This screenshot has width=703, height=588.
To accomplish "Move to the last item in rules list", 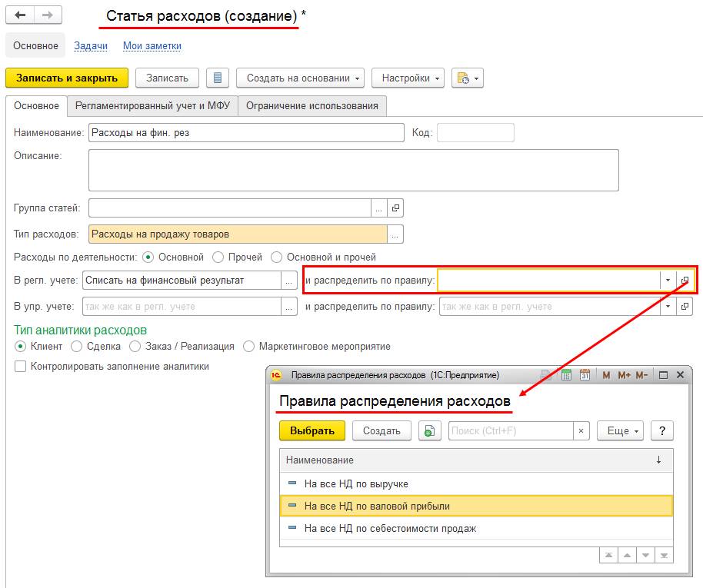I will pyautogui.click(x=664, y=555).
